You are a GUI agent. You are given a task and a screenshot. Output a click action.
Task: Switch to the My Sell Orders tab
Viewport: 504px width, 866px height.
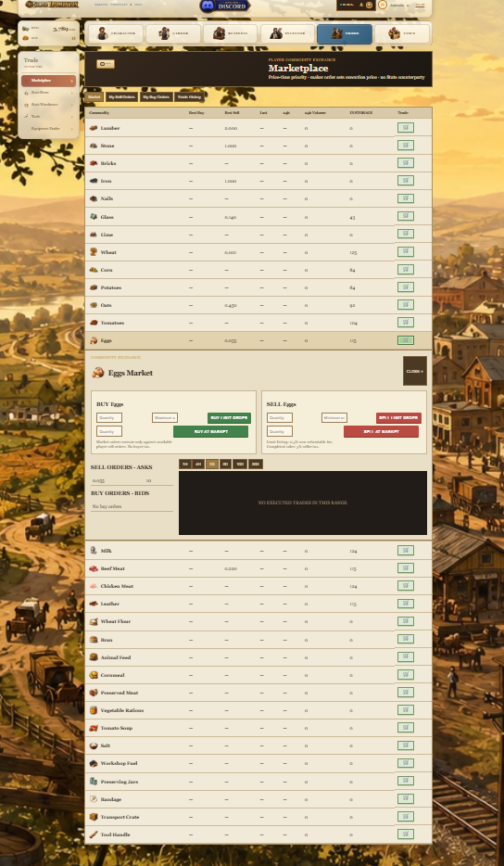click(x=120, y=96)
